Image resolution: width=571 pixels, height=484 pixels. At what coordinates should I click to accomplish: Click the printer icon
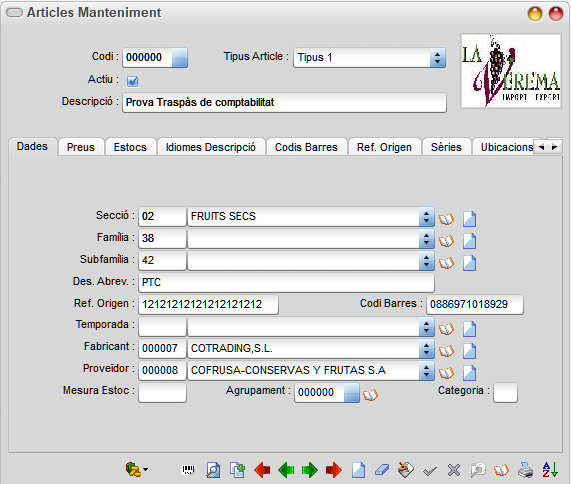point(525,470)
